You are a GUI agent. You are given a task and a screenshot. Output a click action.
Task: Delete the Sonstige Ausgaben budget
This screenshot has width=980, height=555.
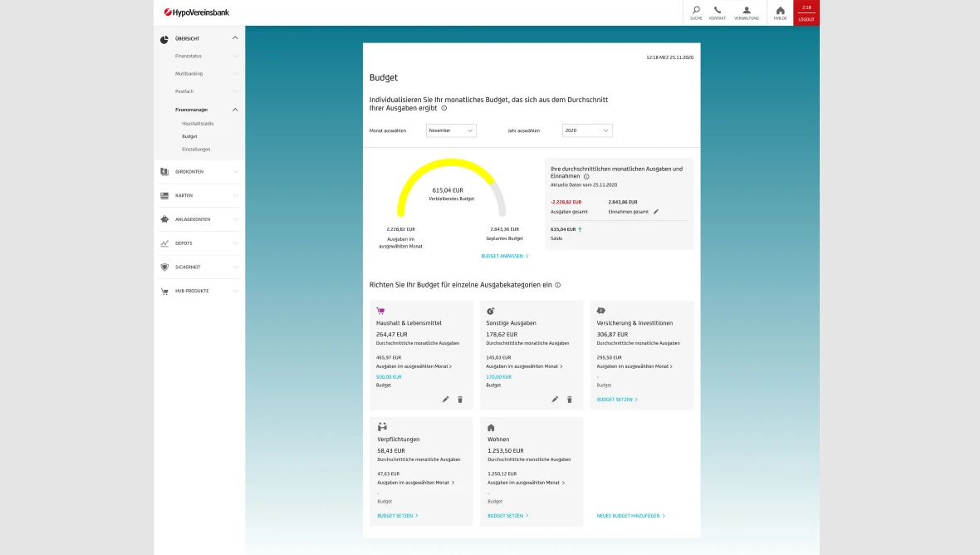[570, 400]
